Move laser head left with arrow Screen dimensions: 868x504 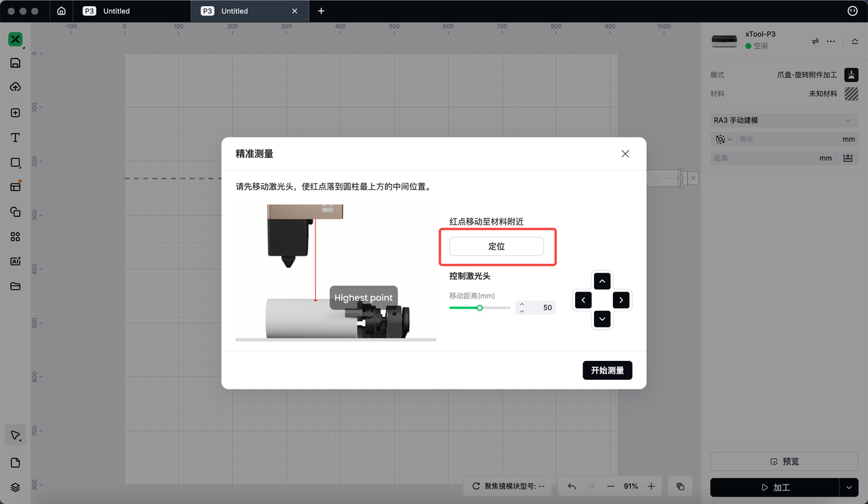coord(583,300)
